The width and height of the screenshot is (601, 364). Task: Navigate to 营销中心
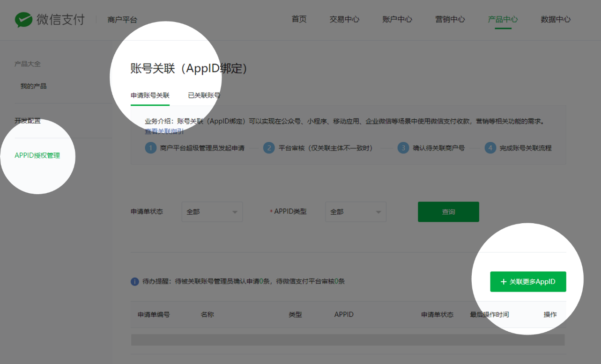pos(450,19)
